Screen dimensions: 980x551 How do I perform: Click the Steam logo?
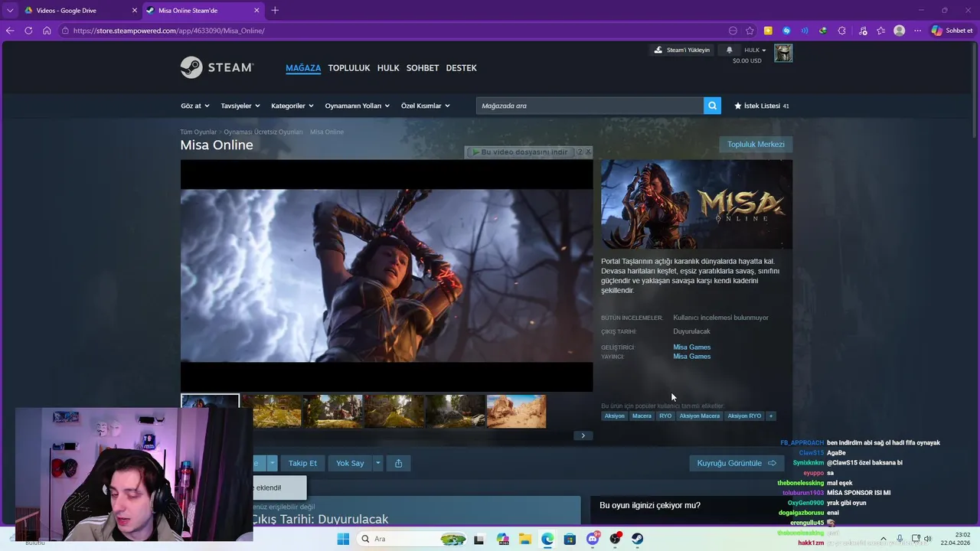point(217,67)
